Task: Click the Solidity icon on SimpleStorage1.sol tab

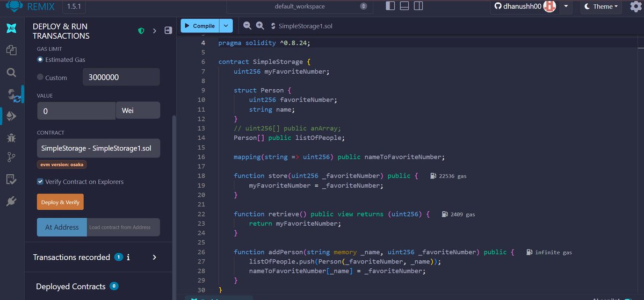Action: tap(273, 26)
